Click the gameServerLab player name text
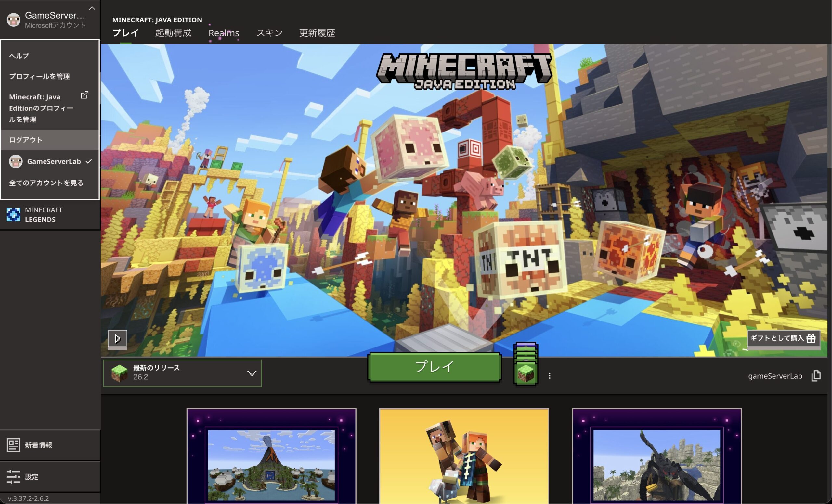 coord(775,376)
